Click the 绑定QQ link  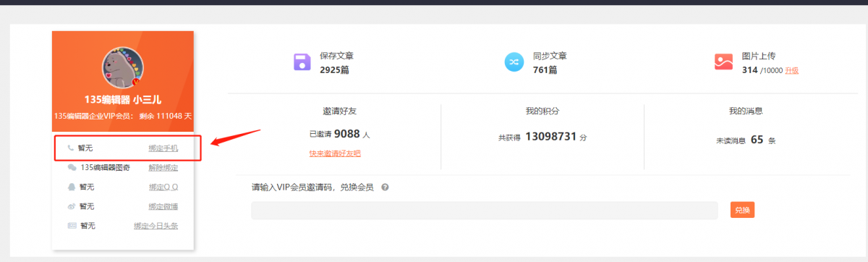(163, 187)
